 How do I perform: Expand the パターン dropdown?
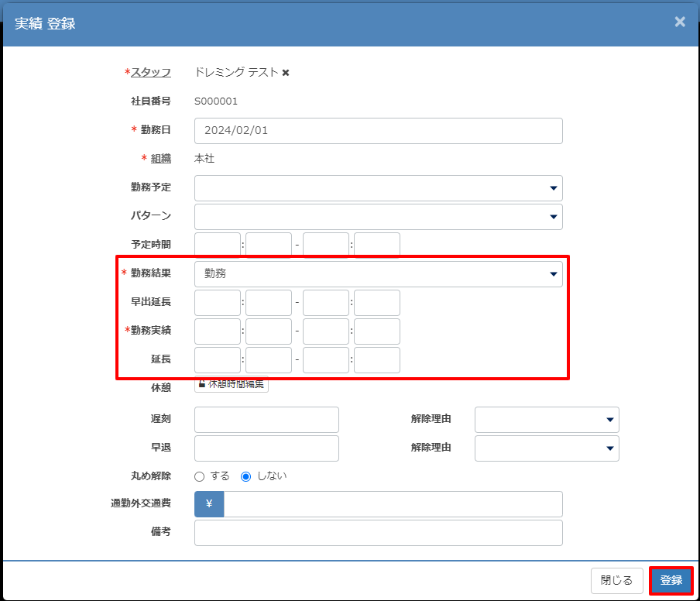(x=378, y=216)
